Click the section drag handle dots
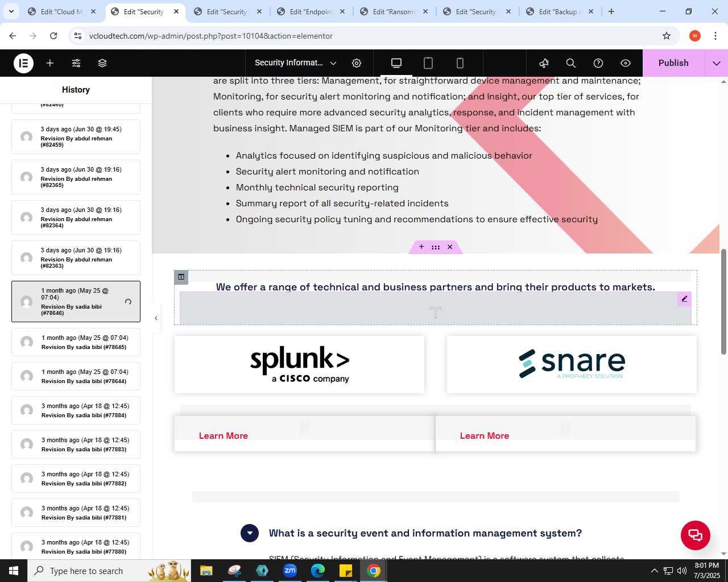The width and height of the screenshot is (728, 582). tap(436, 247)
